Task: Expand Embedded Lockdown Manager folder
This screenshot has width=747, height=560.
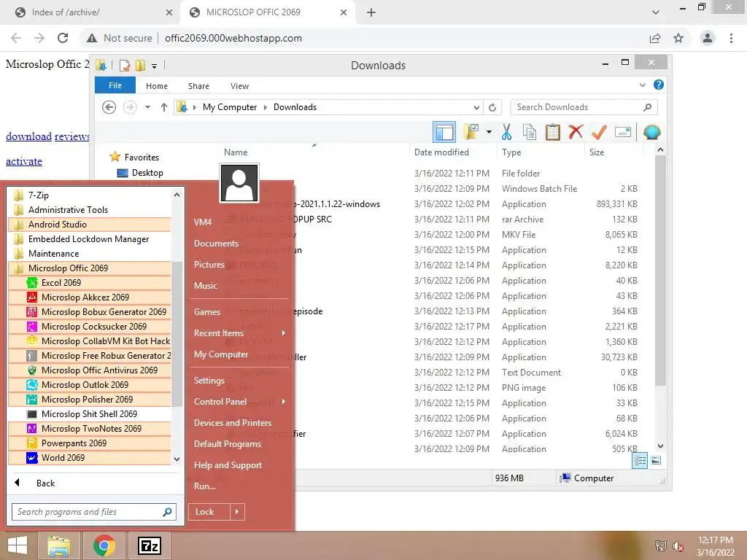Action: [x=90, y=239]
